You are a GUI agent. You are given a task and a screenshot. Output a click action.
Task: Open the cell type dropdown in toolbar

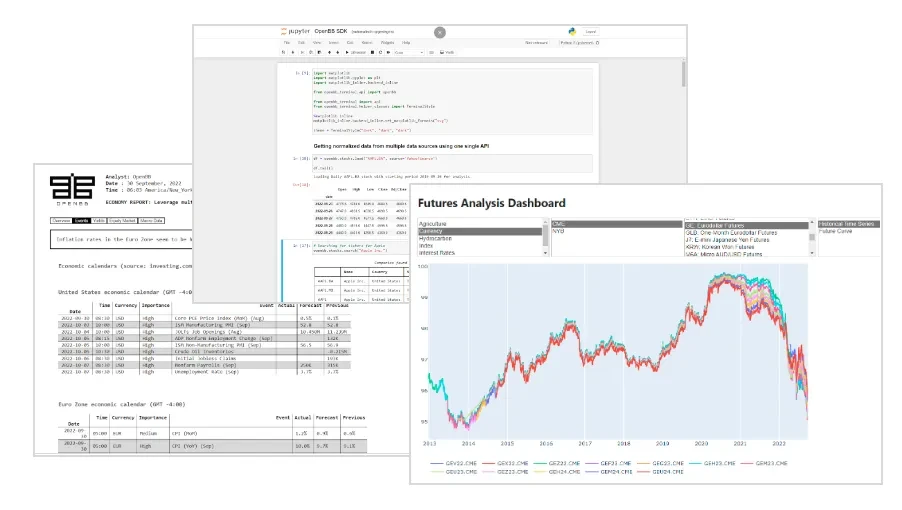[410, 52]
